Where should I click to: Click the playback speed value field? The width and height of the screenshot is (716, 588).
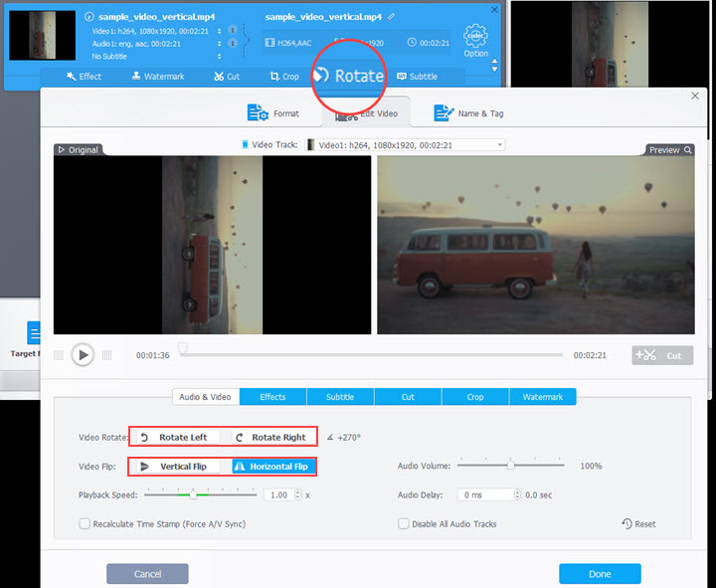pos(279,494)
